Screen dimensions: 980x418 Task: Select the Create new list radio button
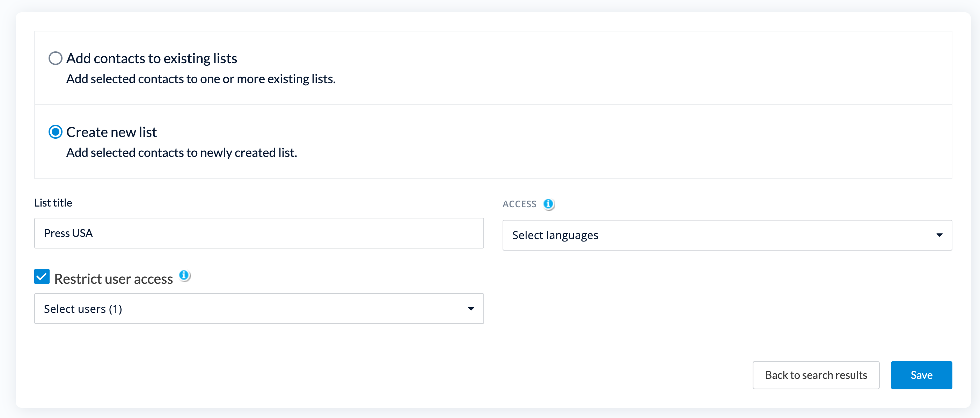pos(56,132)
